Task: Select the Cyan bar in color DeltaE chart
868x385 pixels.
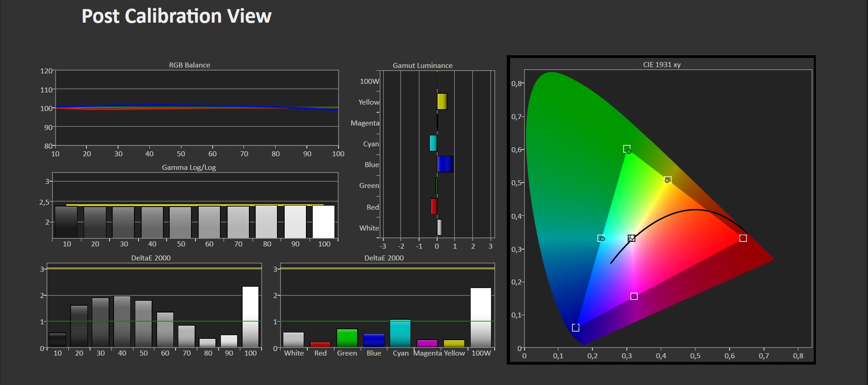Action: (x=400, y=333)
